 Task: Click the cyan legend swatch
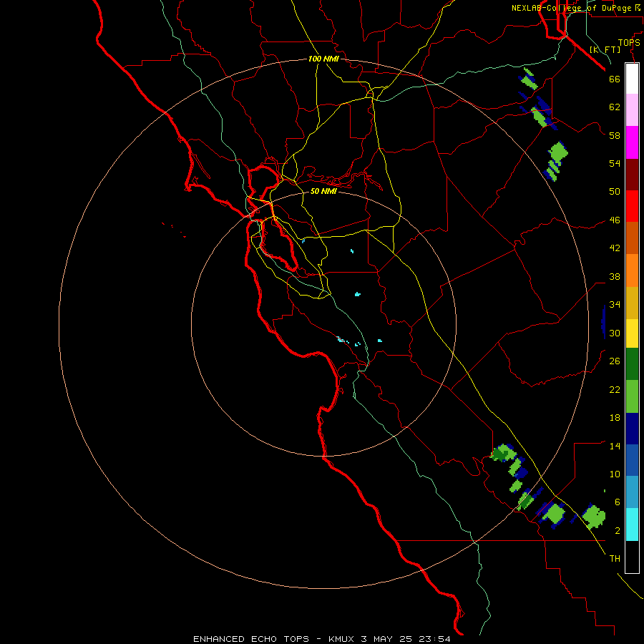[632, 525]
